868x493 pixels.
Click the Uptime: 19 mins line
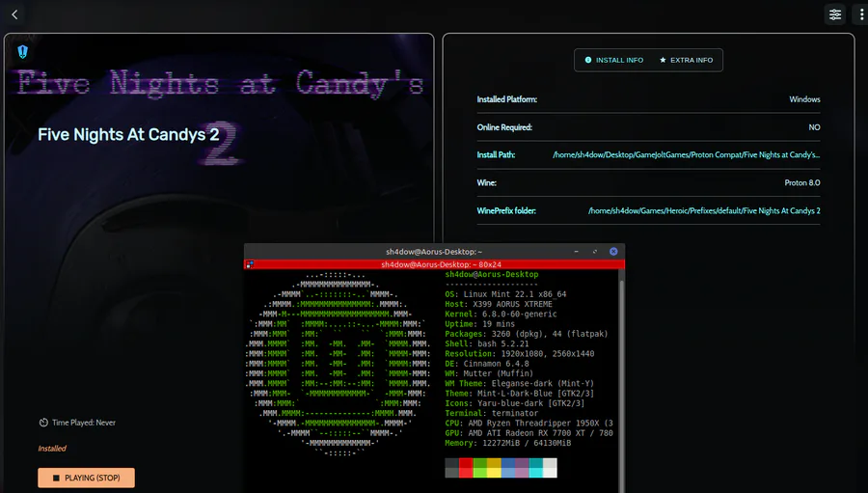click(x=480, y=324)
